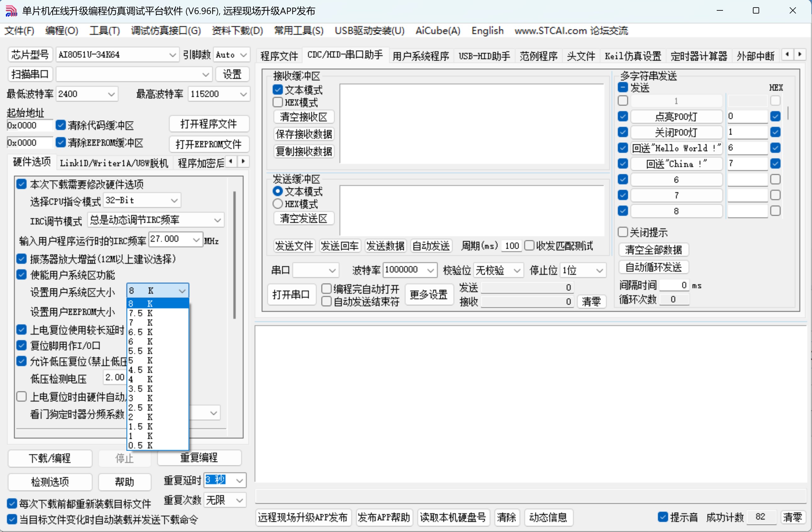Click the 接收 progress slider
812x532 pixels.
527,302
